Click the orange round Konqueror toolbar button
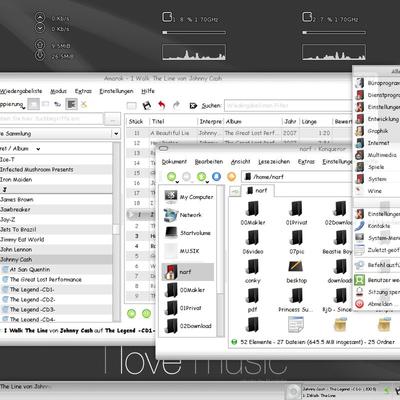Viewport: 400px width, 400px height. point(231,176)
